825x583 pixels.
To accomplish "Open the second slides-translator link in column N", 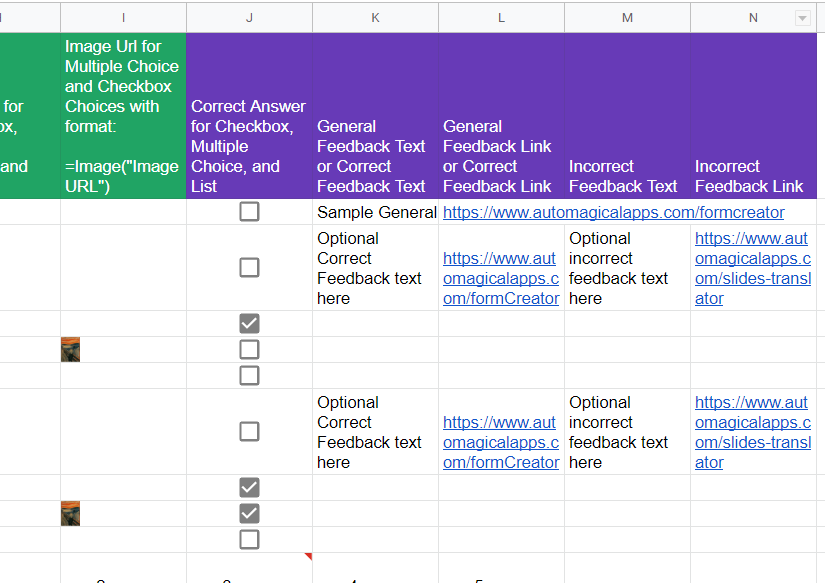I will click(x=751, y=432).
